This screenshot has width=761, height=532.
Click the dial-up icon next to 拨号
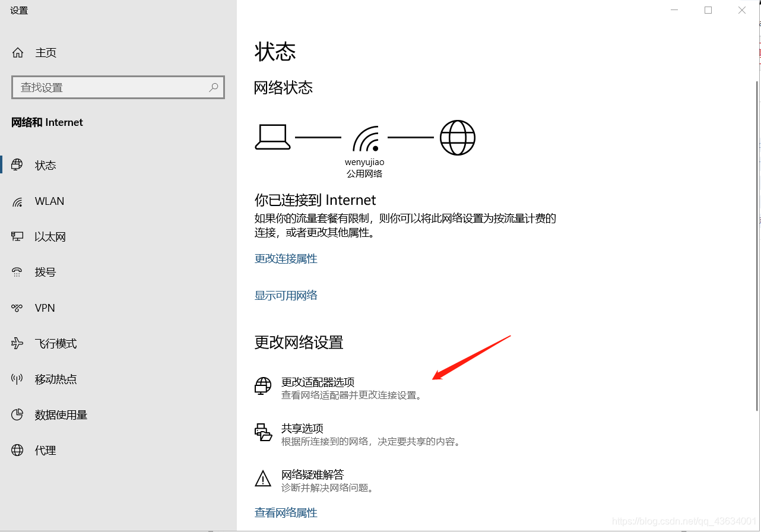17,272
